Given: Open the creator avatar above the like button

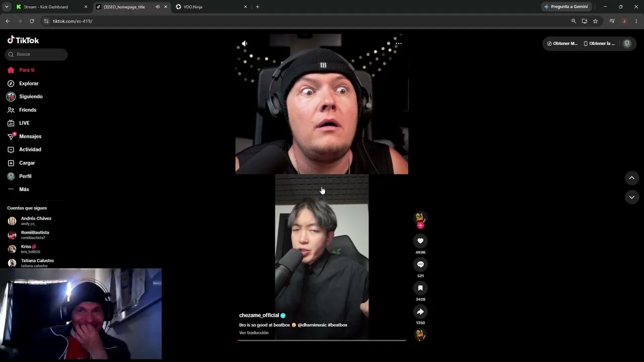Looking at the screenshot, I should click(420, 217).
